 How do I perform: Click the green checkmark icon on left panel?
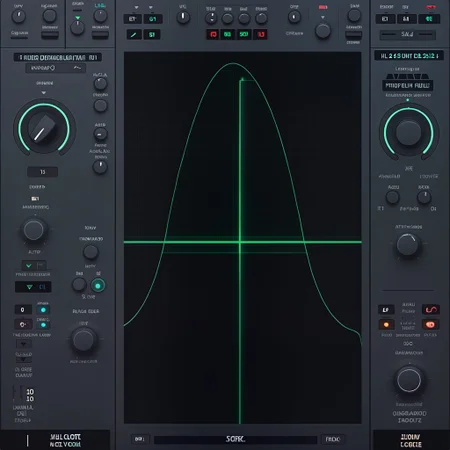(x=28, y=266)
